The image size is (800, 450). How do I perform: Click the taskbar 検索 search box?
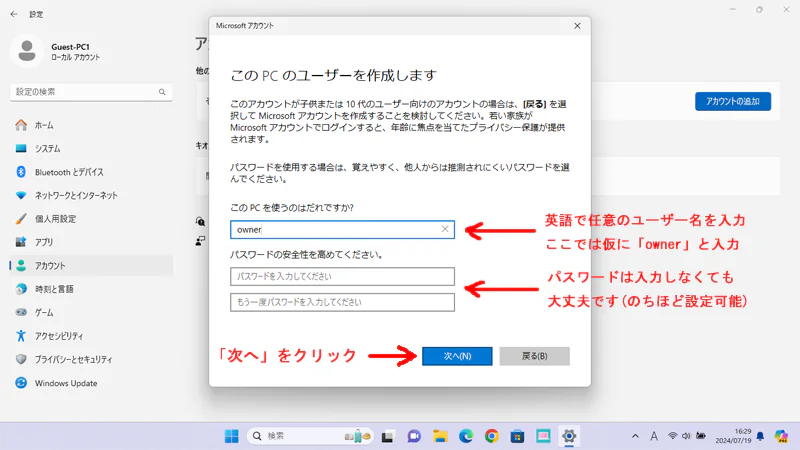pos(310,436)
